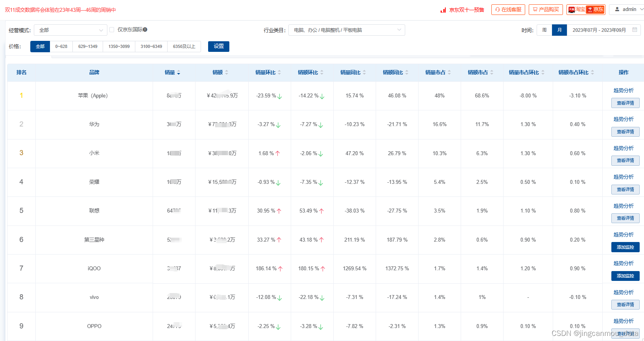Select price range 0~628

point(61,46)
